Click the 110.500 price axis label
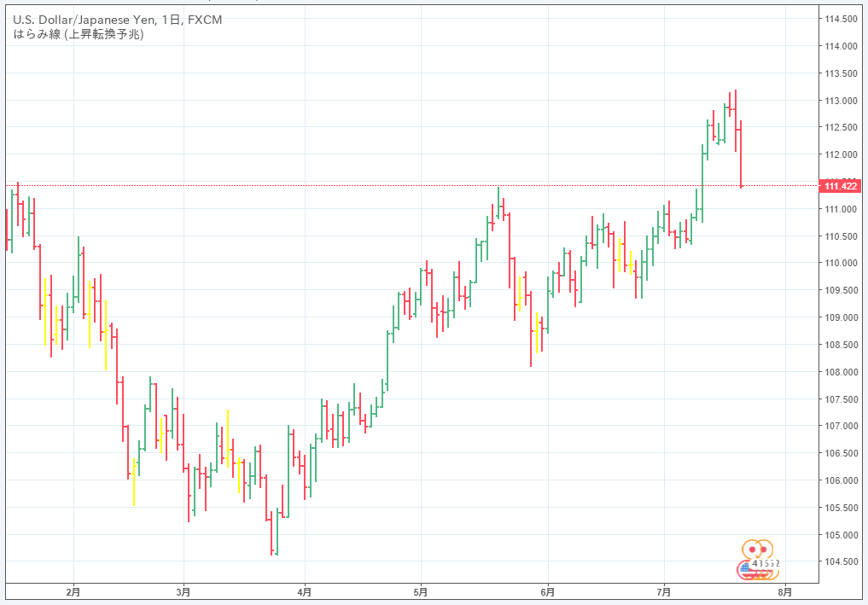The image size is (868, 605). [841, 236]
